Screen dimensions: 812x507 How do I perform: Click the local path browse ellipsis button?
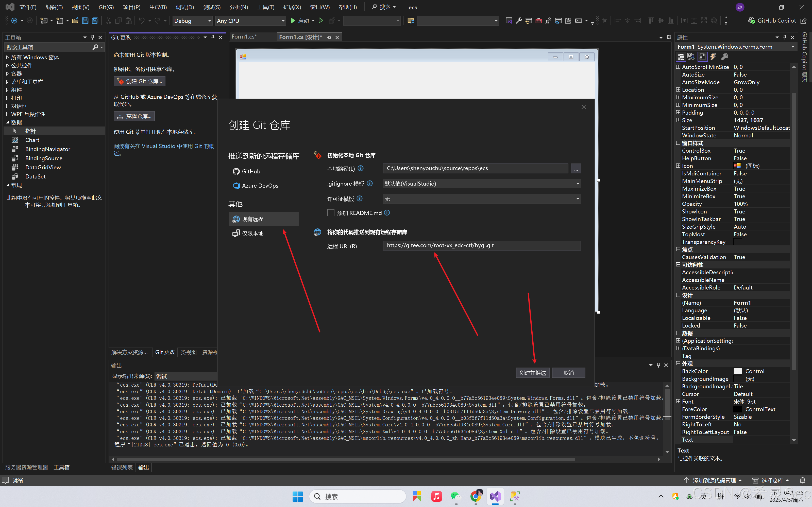[x=576, y=169]
